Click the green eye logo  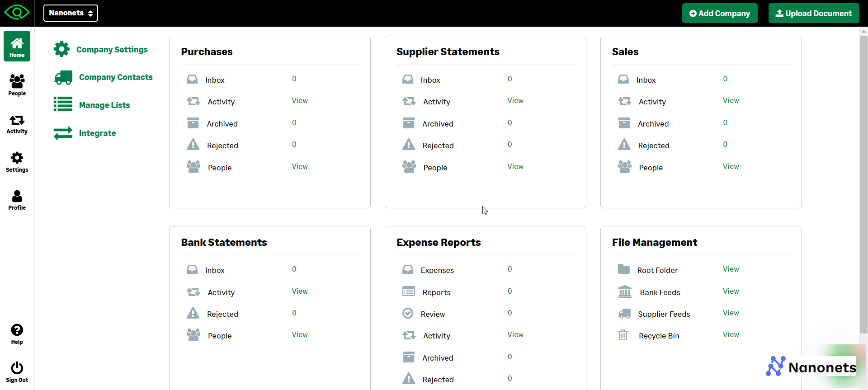tap(17, 12)
